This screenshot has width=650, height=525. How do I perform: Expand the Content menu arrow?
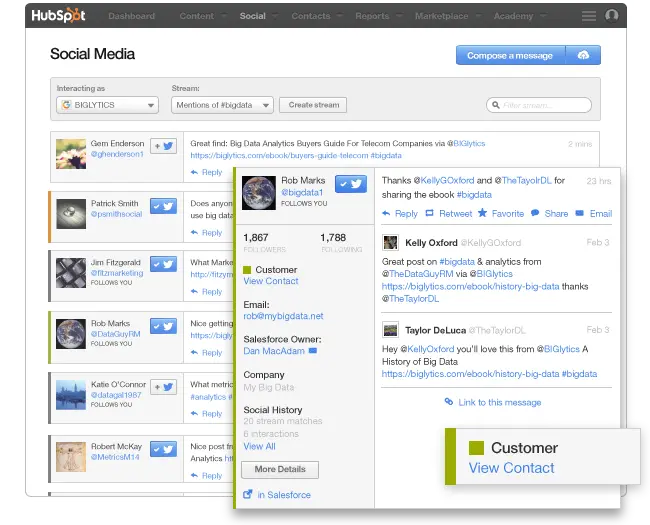click(x=224, y=16)
